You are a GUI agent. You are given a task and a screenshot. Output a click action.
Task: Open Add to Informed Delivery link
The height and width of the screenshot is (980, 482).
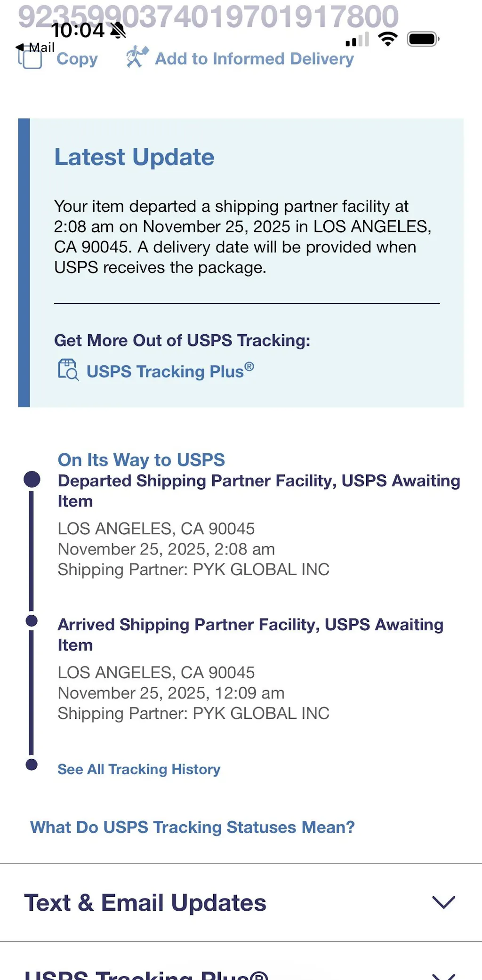tap(254, 59)
